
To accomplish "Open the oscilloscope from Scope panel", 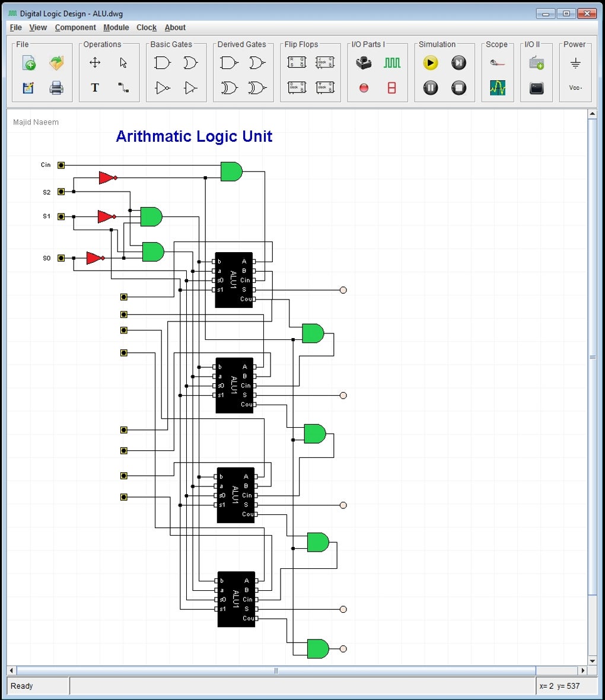I will click(x=497, y=88).
